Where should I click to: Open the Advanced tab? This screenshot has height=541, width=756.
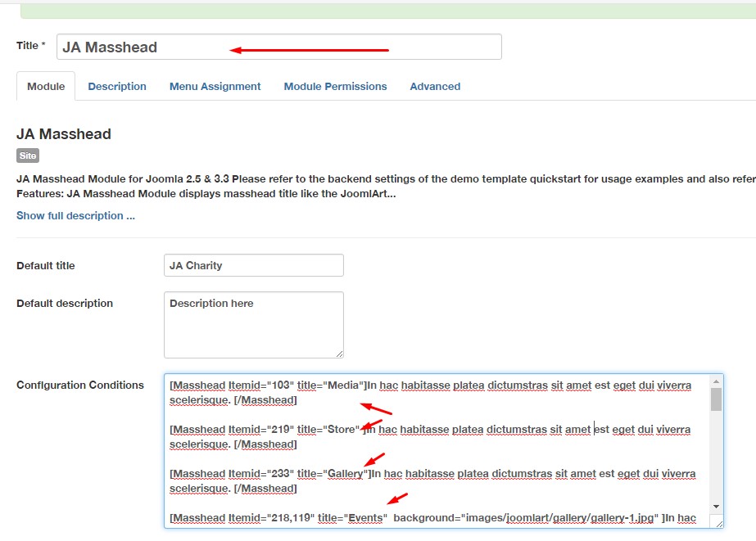(x=435, y=86)
